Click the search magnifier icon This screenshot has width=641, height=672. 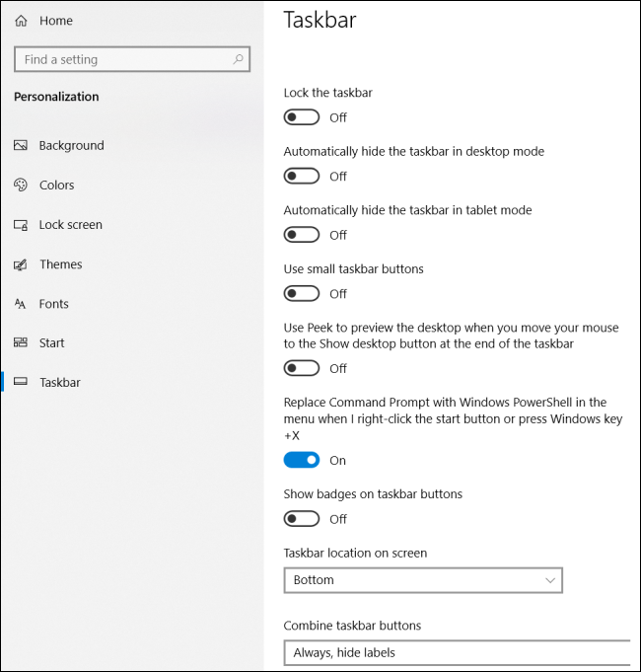(x=238, y=60)
